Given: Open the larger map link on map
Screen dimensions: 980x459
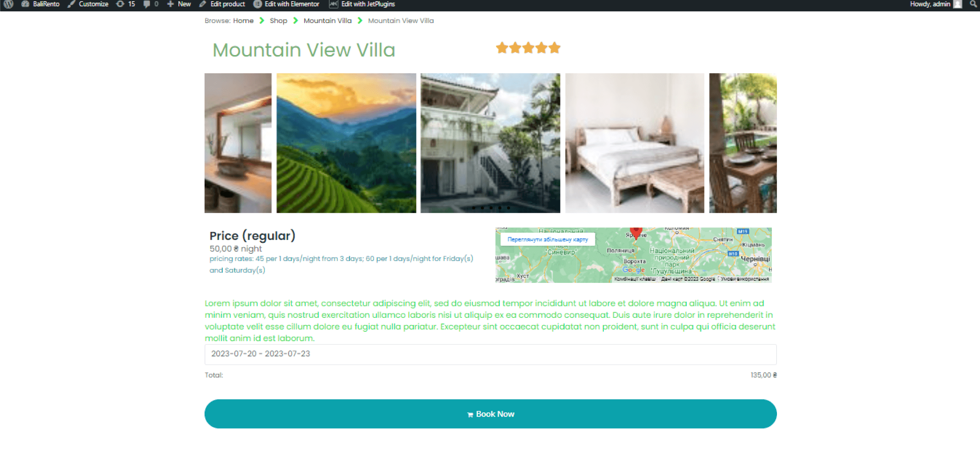Looking at the screenshot, I should click(547, 239).
